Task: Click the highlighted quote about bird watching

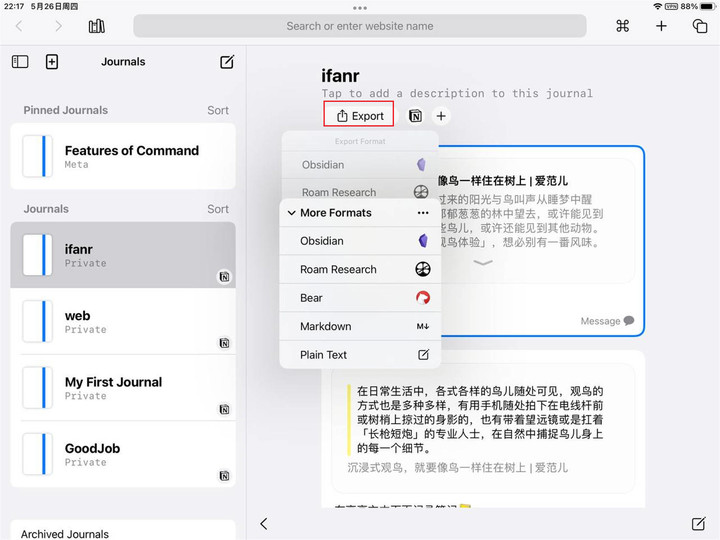Action: (x=480, y=419)
